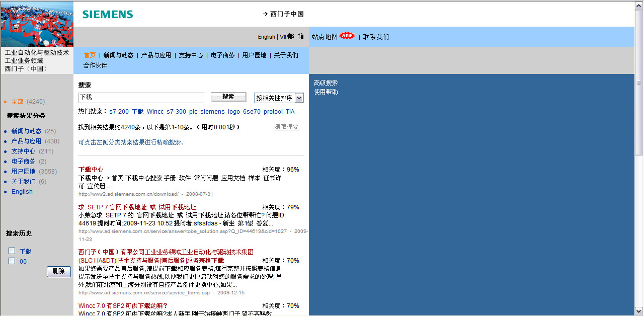This screenshot has width=644, height=316.
Task: Open the Wincc 7.0 有SP2 result title
Action: (123, 306)
